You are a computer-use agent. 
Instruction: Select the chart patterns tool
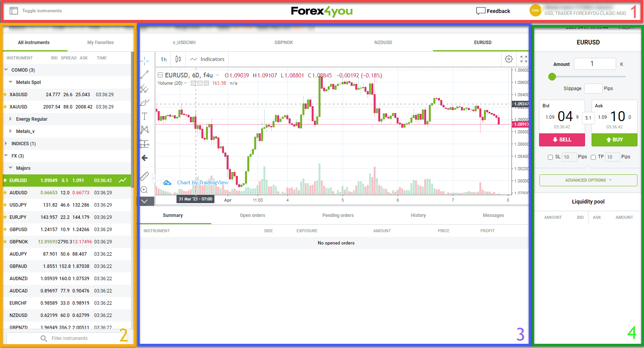point(145,130)
